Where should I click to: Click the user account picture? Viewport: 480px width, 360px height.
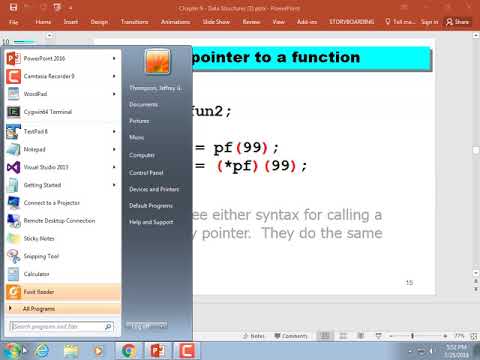point(157,61)
